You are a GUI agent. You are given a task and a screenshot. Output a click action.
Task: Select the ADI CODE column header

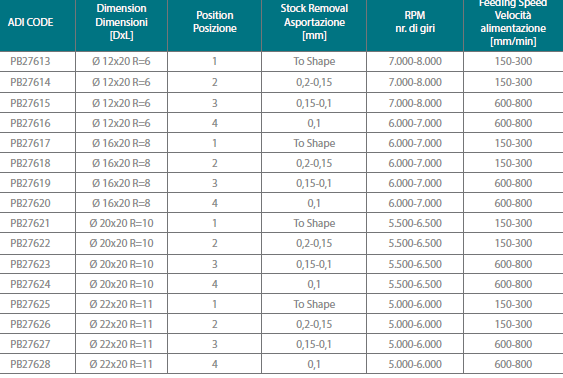[31, 22]
